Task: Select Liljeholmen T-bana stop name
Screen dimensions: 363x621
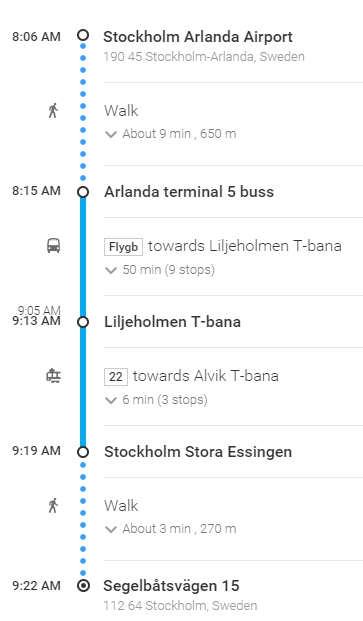Action: [172, 322]
